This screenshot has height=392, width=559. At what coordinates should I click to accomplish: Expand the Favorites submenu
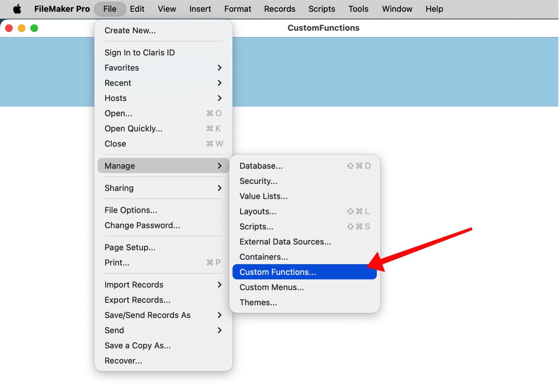click(163, 68)
